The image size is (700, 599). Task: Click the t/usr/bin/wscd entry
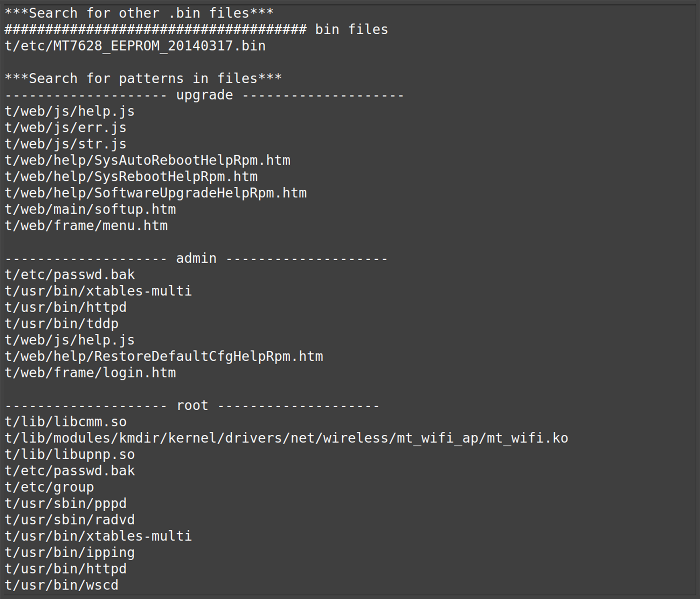click(x=62, y=585)
